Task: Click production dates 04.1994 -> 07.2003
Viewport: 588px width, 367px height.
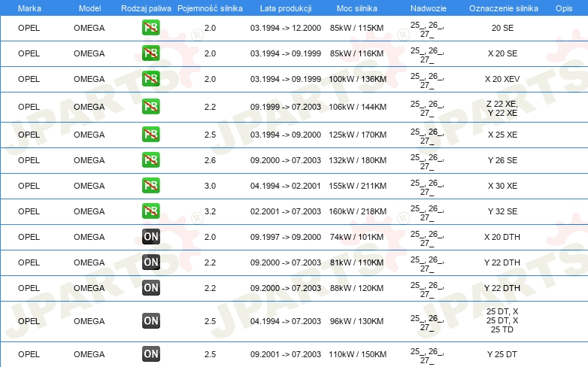Action: click(286, 321)
